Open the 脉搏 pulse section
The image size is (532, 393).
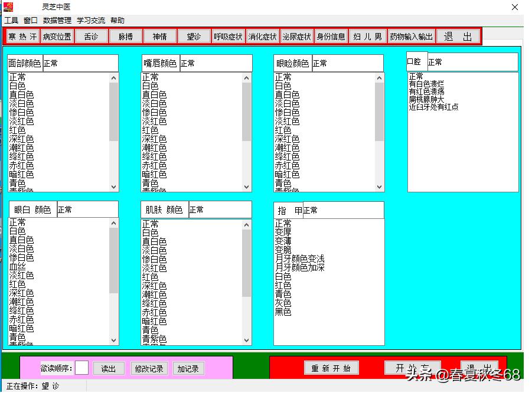point(125,36)
